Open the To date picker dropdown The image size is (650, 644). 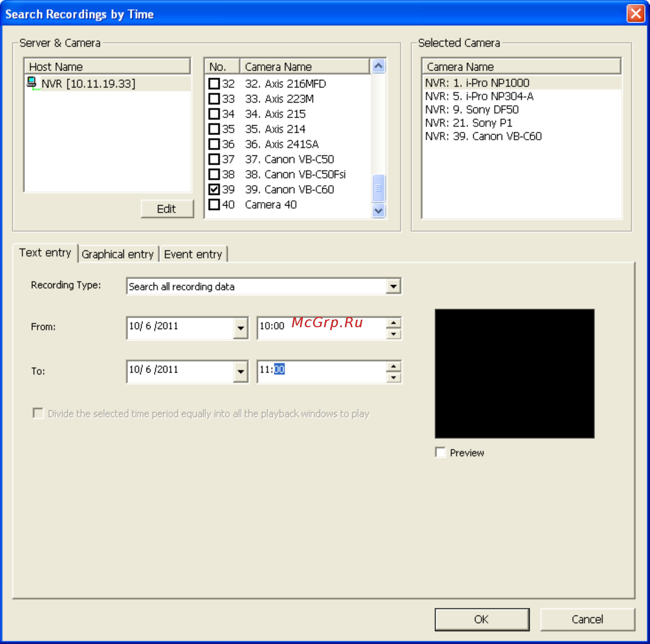[240, 371]
